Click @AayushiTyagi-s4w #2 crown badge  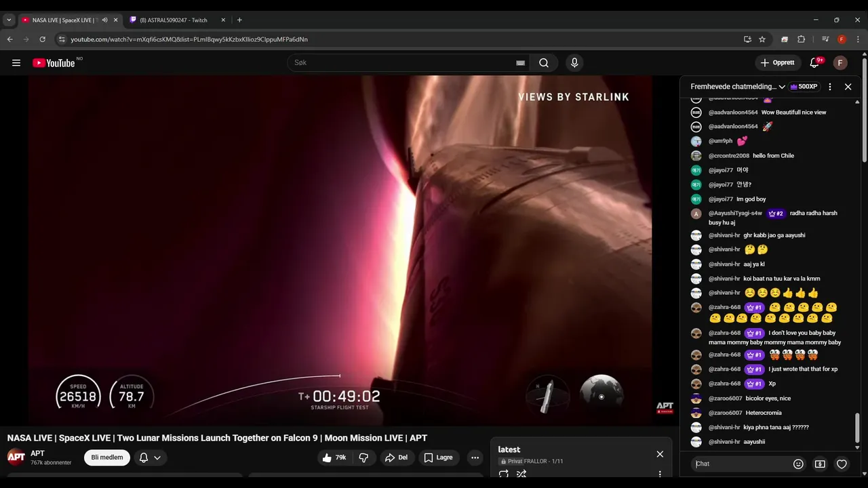[x=776, y=213]
